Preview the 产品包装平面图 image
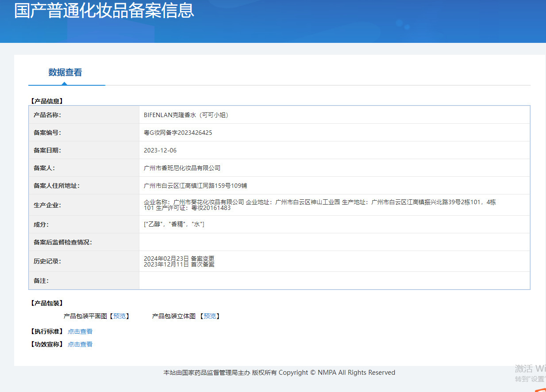This screenshot has width=546, height=392. [x=119, y=316]
